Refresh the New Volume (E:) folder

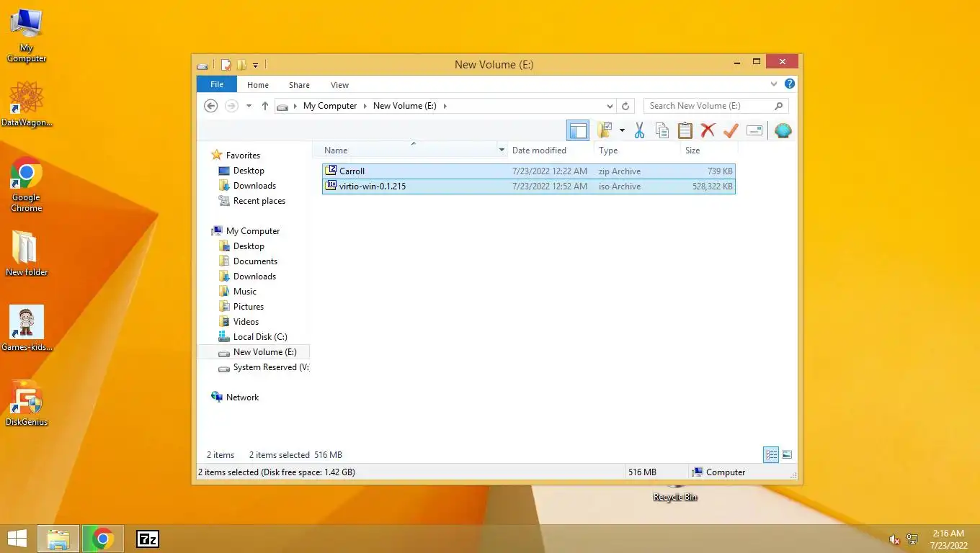pyautogui.click(x=625, y=106)
